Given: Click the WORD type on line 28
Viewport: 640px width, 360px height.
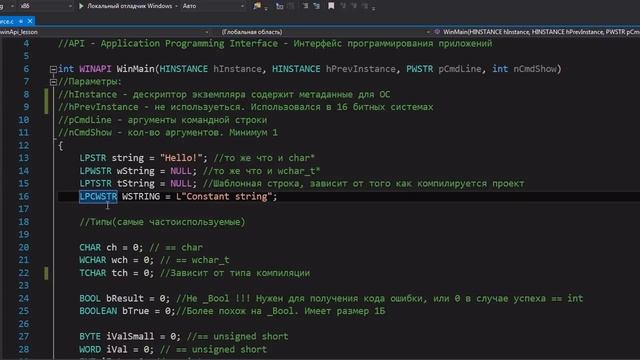Looking at the screenshot, I should (90, 349).
